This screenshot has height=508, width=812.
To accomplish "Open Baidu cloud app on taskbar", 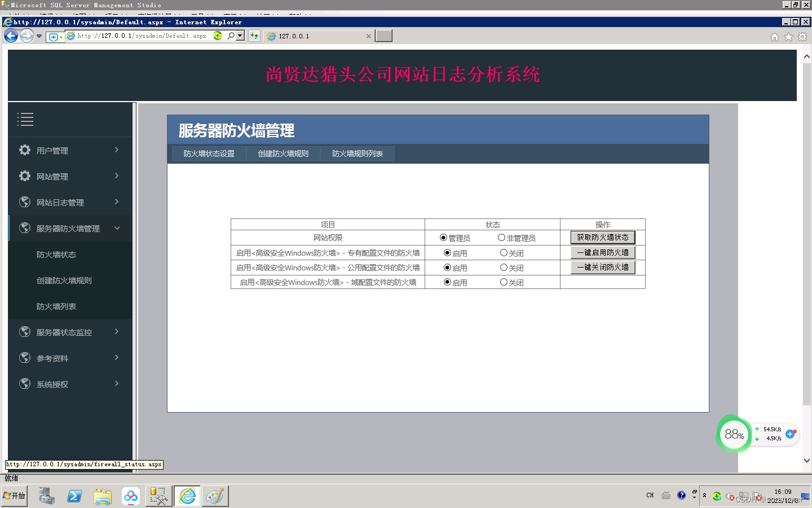I will [131, 496].
